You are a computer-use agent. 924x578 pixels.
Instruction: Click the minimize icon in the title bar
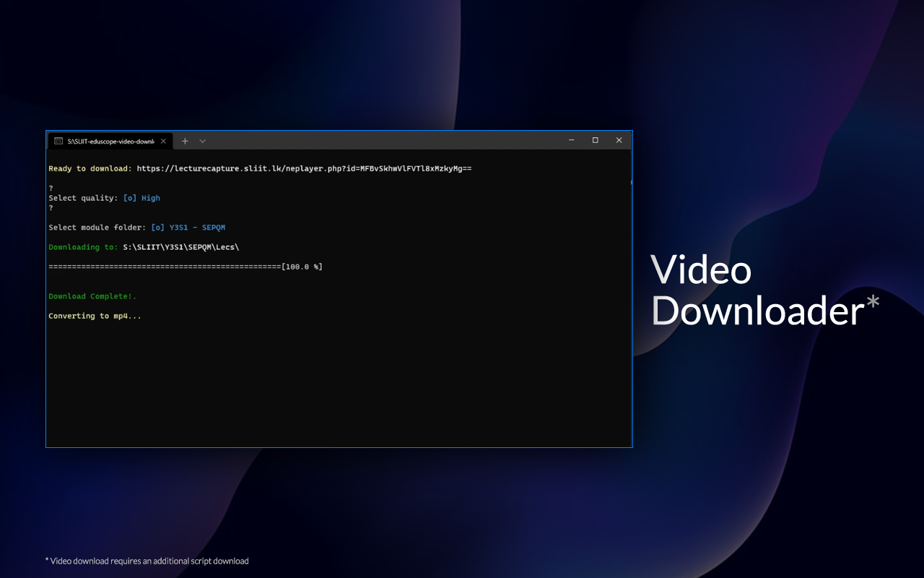571,140
